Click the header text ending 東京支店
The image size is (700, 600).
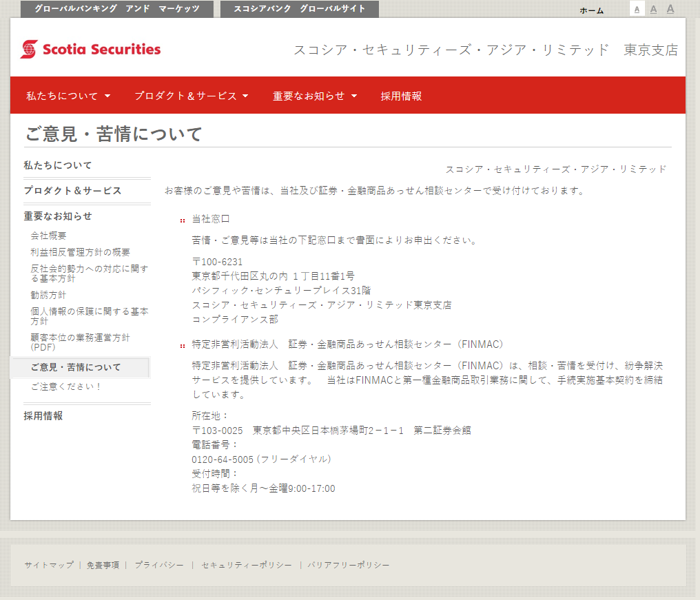(486, 50)
